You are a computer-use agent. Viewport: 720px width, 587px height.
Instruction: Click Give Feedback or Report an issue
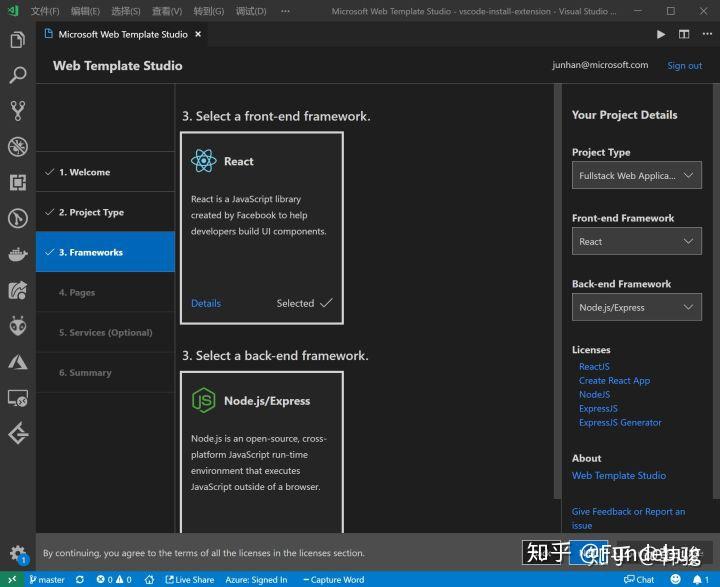click(628, 519)
